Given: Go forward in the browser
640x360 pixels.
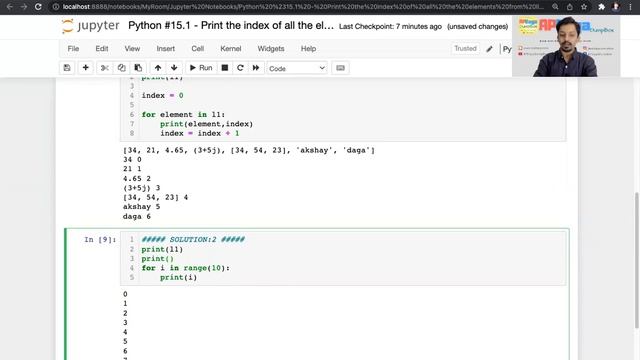Looking at the screenshot, I should click(24, 7).
